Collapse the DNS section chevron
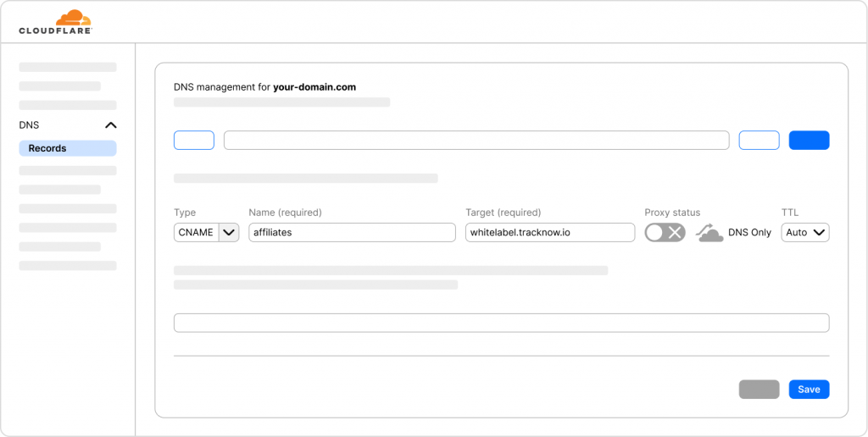The height and width of the screenshot is (437, 868). (110, 125)
